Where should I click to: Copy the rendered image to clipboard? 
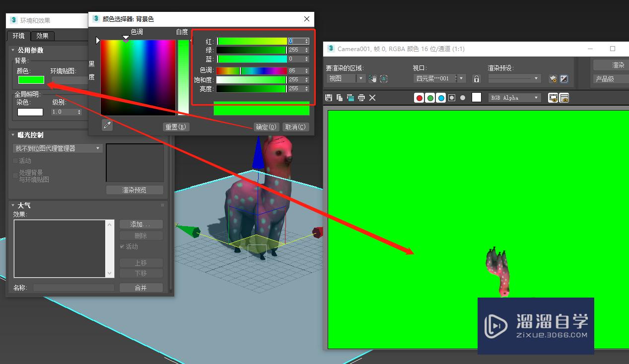click(x=340, y=98)
